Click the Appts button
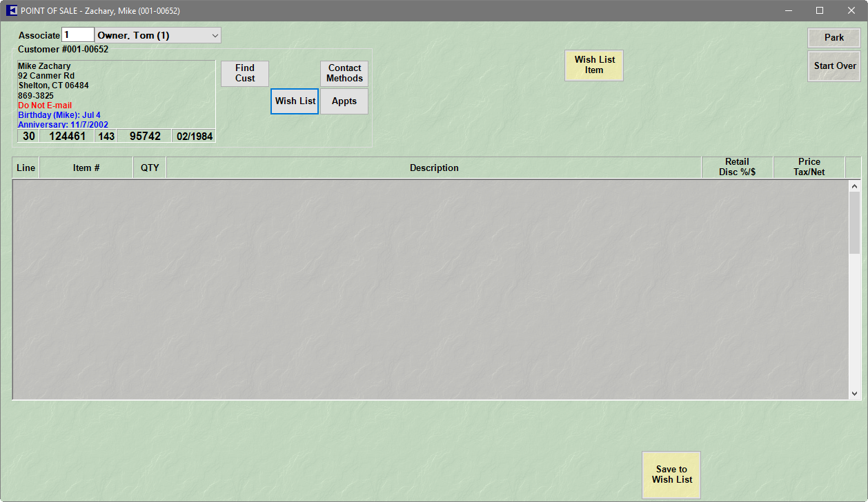 (344, 101)
